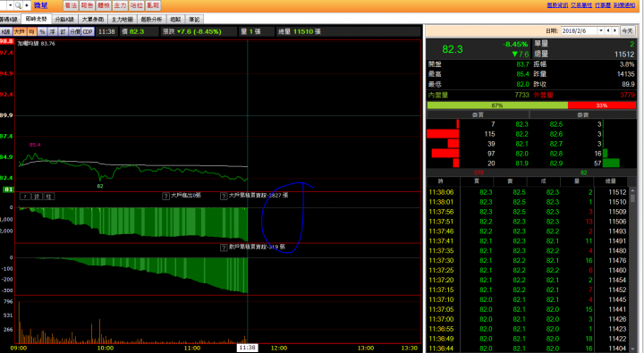The width and height of the screenshot is (644, 353).
Task: Open the third link in top-right corner
Action: pyautogui.click(x=603, y=5)
